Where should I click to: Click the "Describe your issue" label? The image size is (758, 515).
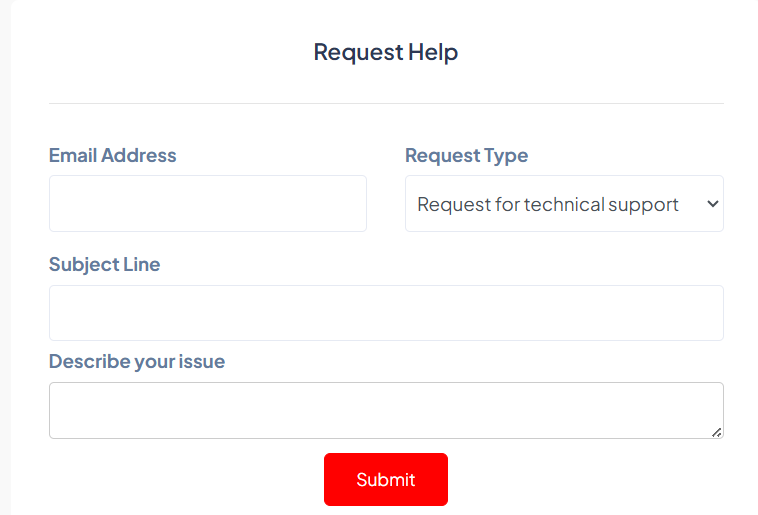pos(137,362)
